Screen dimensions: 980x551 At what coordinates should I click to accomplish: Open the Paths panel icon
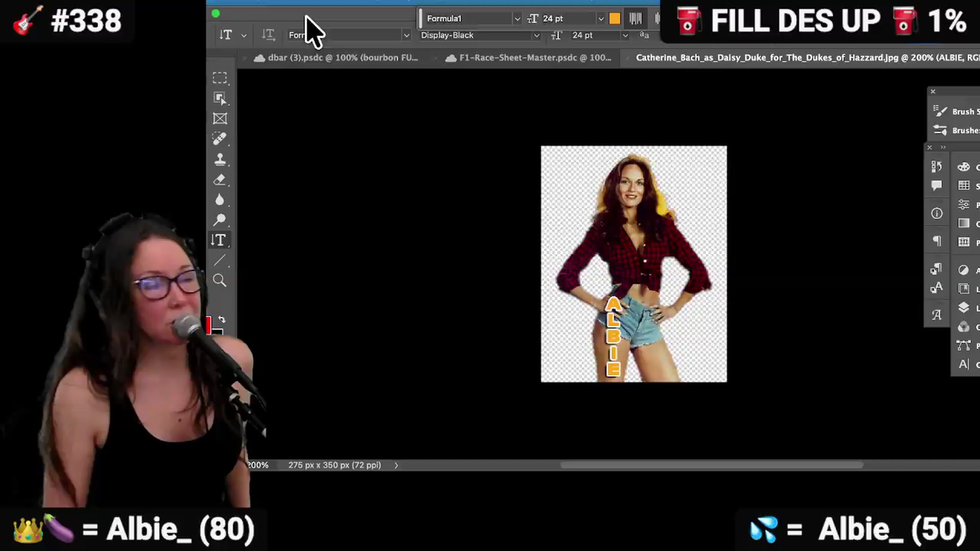[x=964, y=345]
